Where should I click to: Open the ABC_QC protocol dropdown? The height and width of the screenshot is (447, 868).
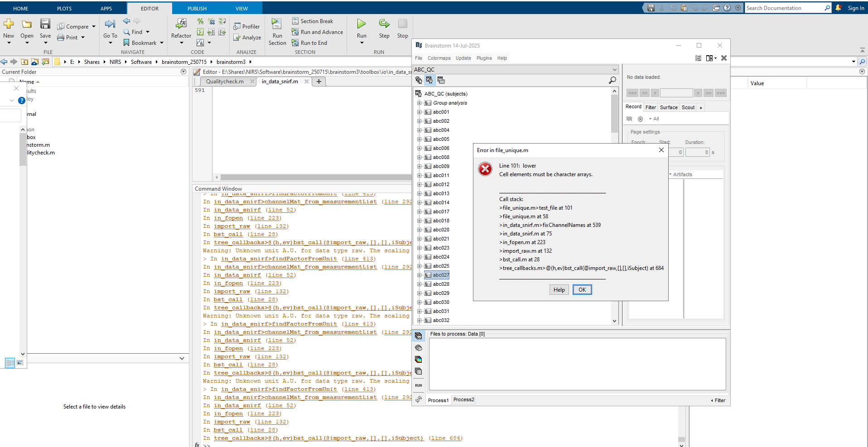tap(614, 70)
